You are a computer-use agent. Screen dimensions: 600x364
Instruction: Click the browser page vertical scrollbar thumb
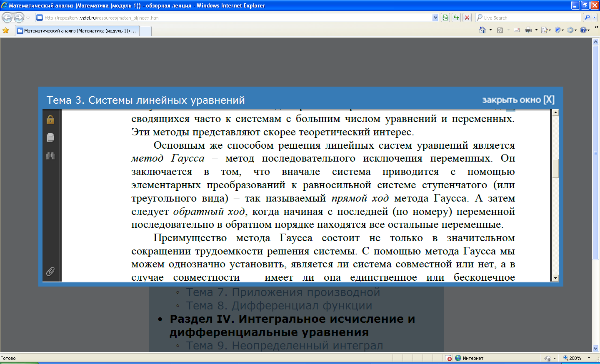(596, 153)
